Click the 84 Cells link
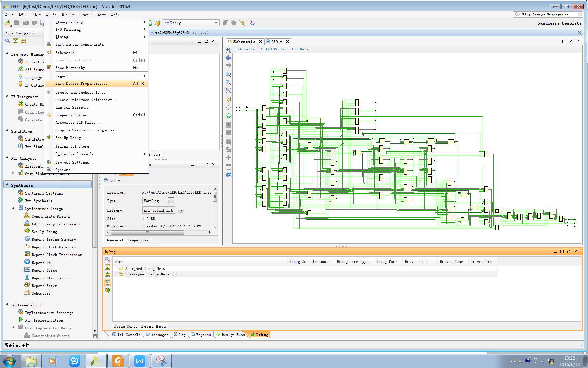This screenshot has height=368, width=588. tap(246, 49)
